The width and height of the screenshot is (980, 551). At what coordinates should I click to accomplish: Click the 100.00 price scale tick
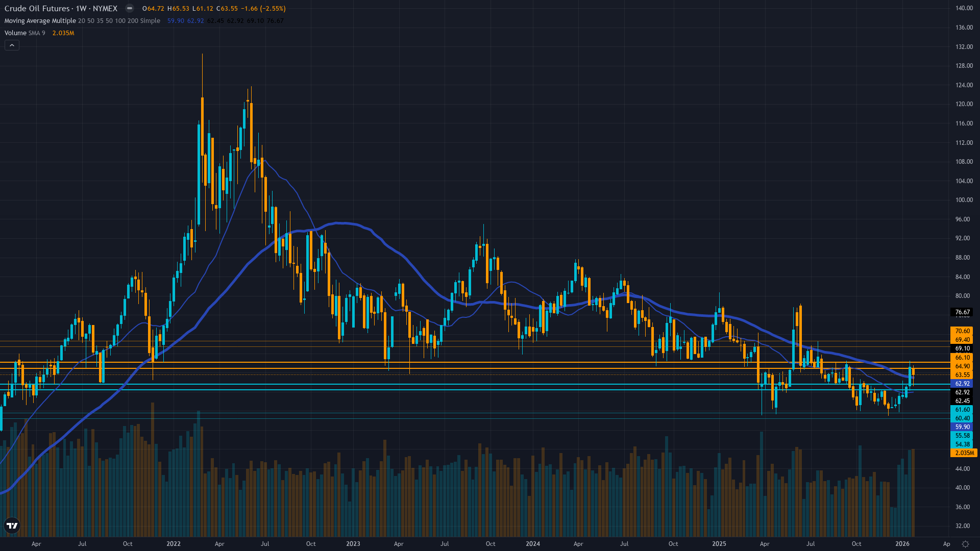click(964, 200)
